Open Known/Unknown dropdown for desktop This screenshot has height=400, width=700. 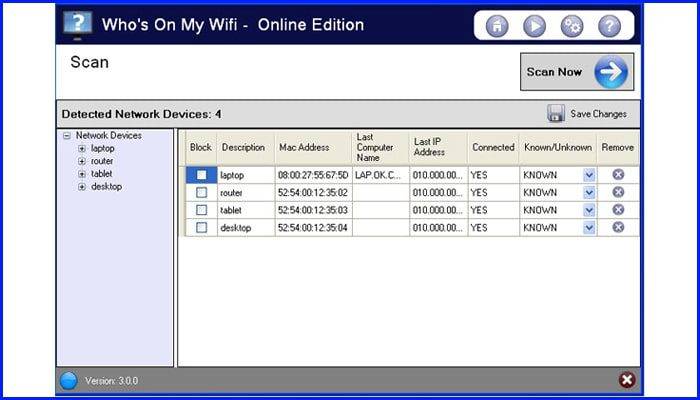click(589, 228)
